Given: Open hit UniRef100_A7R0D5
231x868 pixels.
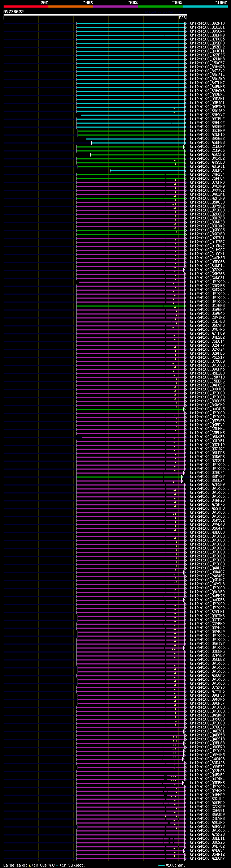Looking at the screenshot, I should click(x=207, y=39).
